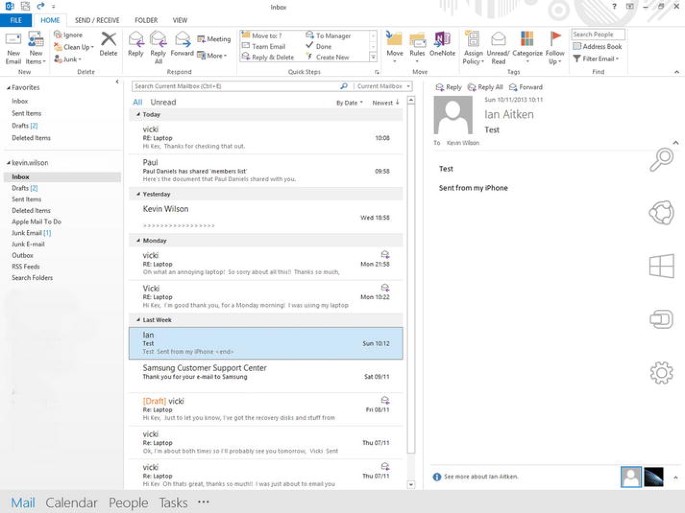The height and width of the screenshot is (513, 685).
Task: Open the Rules icon
Action: [x=417, y=40]
